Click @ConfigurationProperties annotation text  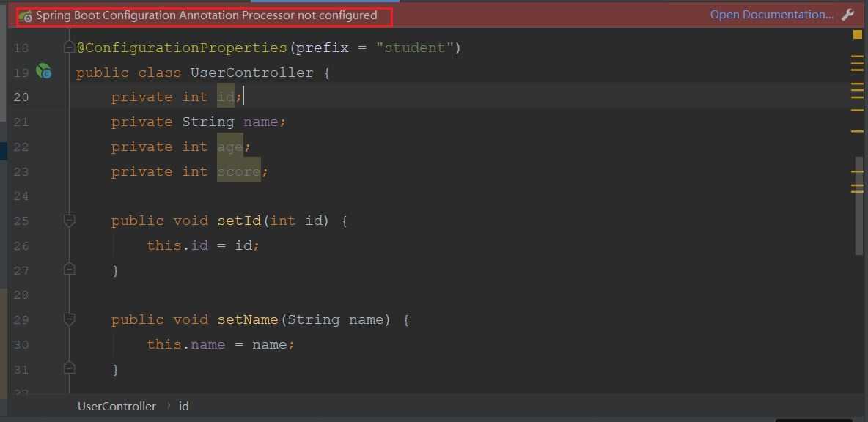click(182, 48)
